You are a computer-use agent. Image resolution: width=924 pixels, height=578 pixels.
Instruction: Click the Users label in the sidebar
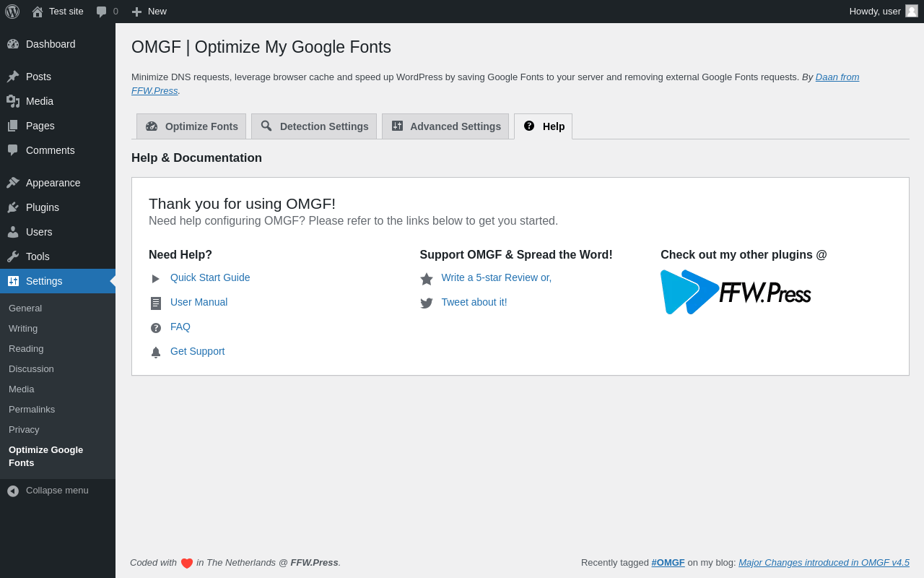tap(39, 232)
